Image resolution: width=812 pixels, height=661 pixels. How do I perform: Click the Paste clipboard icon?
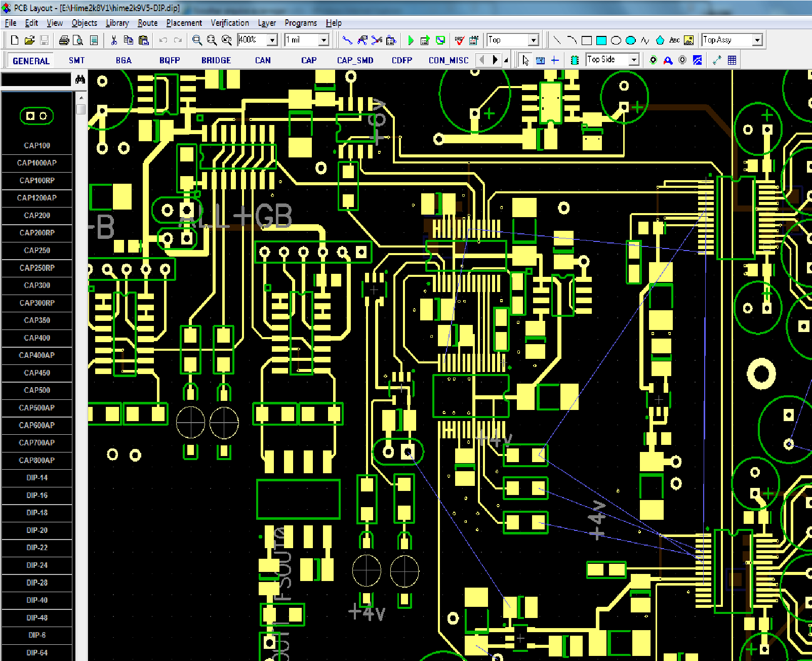tap(144, 40)
